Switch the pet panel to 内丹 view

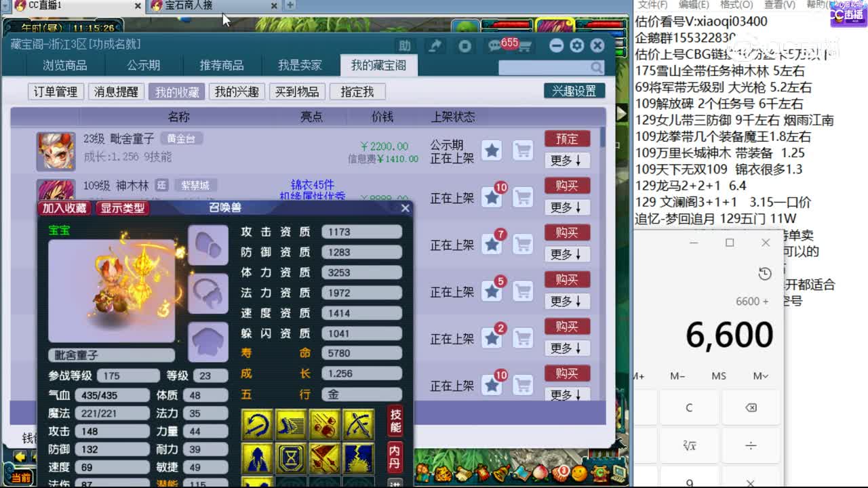(x=395, y=456)
